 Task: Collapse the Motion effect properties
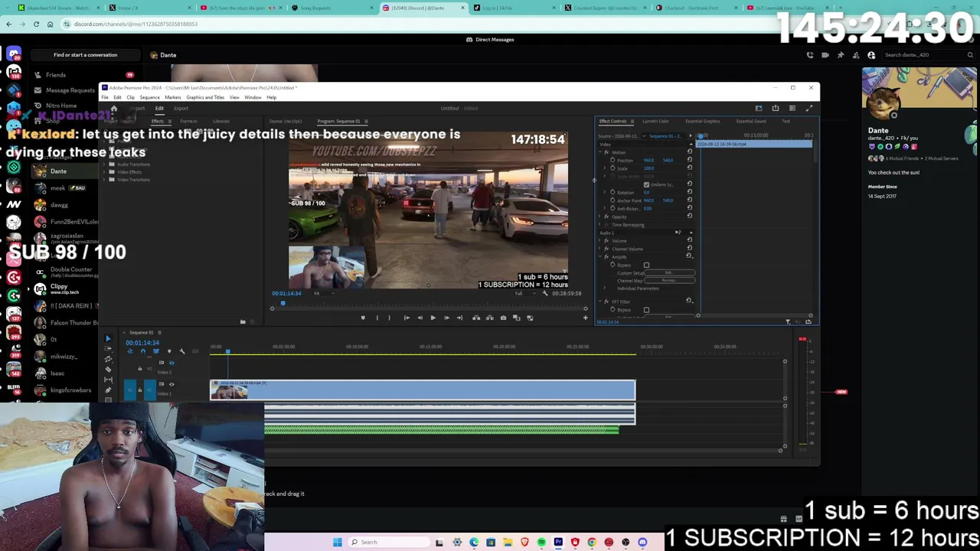[601, 152]
